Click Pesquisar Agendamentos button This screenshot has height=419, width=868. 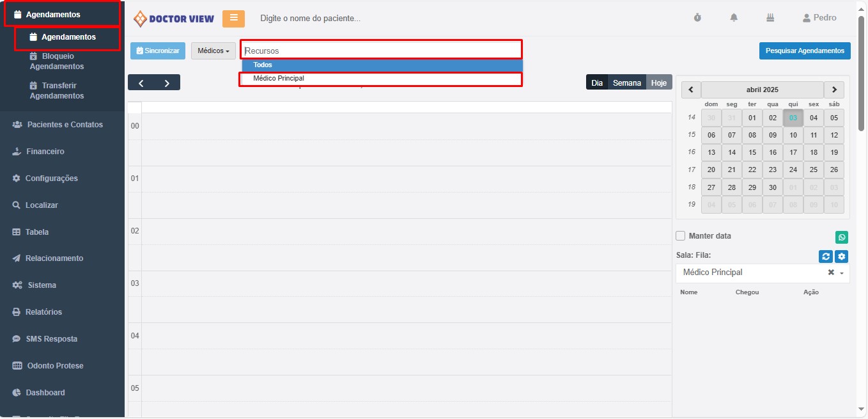(804, 51)
